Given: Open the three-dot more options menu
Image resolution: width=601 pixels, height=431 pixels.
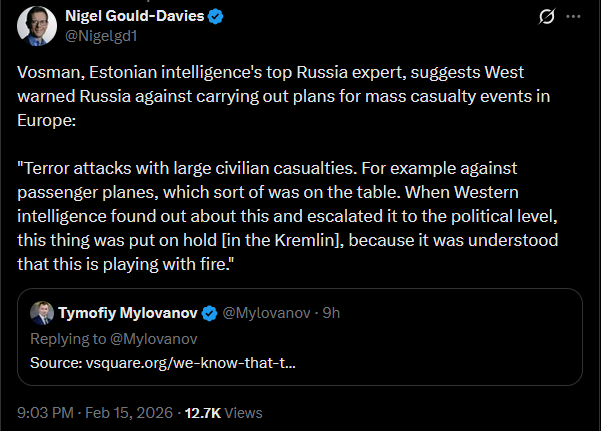Looking at the screenshot, I should tap(573, 16).
